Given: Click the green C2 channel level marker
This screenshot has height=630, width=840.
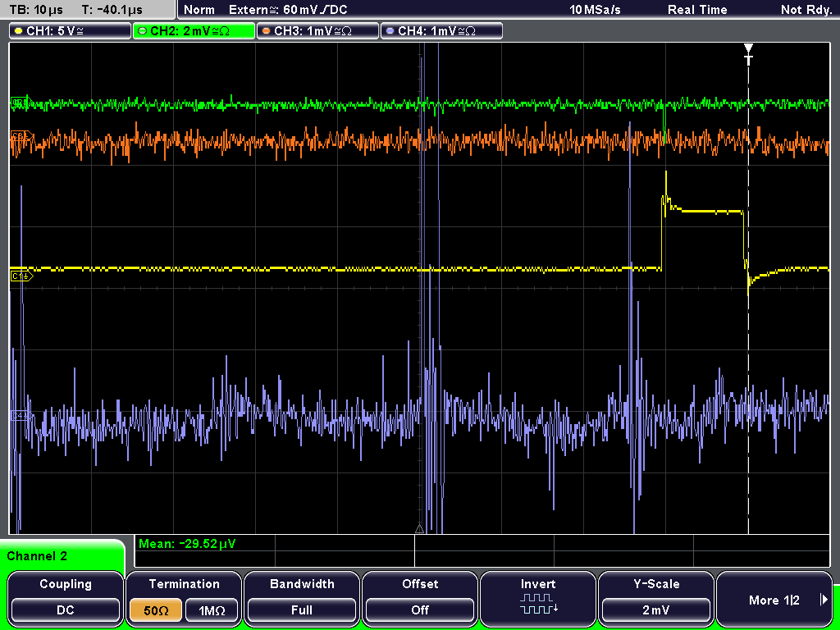Looking at the screenshot, I should point(21,103).
